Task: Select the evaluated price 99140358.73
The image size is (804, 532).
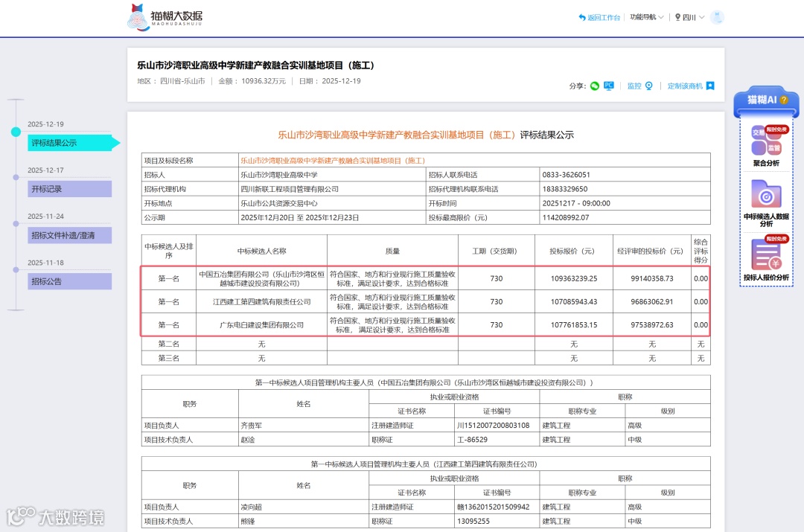Action: point(652,279)
